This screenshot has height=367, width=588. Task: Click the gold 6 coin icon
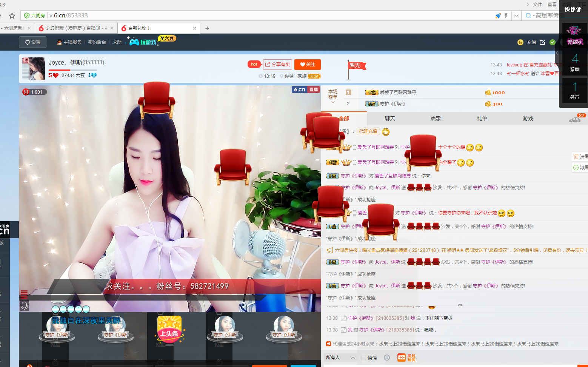click(520, 42)
